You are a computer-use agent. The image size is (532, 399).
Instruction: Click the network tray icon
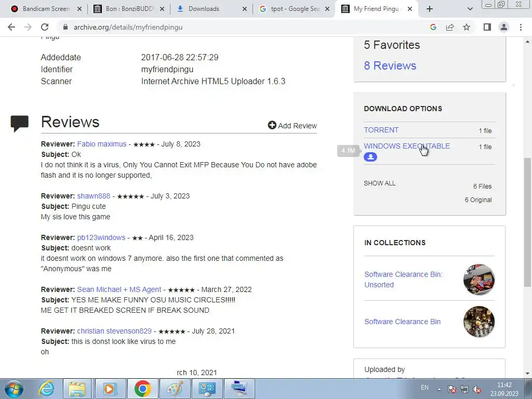464,389
